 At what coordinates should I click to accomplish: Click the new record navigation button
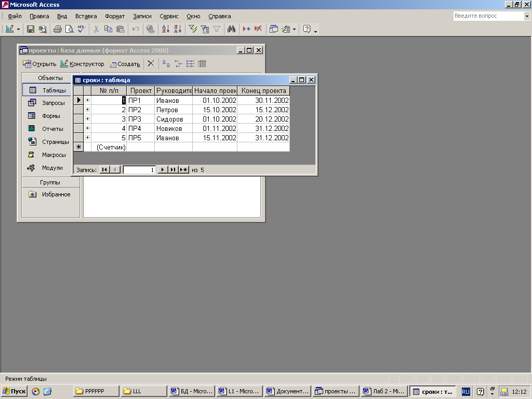(183, 170)
